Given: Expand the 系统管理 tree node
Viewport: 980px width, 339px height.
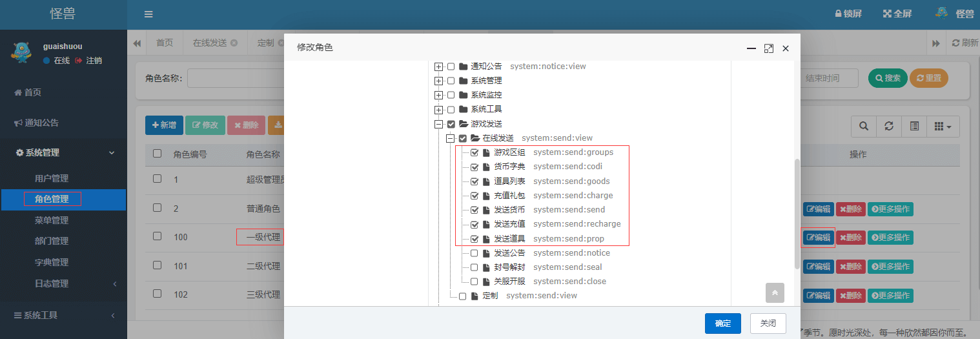Looking at the screenshot, I should pyautogui.click(x=439, y=81).
